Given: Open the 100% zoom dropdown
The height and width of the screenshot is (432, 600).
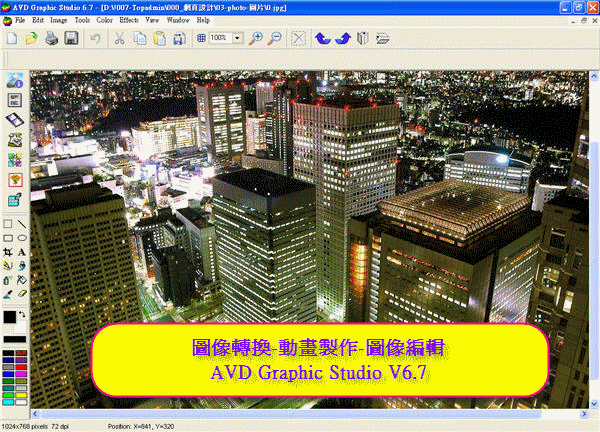Looking at the screenshot, I should (x=237, y=38).
